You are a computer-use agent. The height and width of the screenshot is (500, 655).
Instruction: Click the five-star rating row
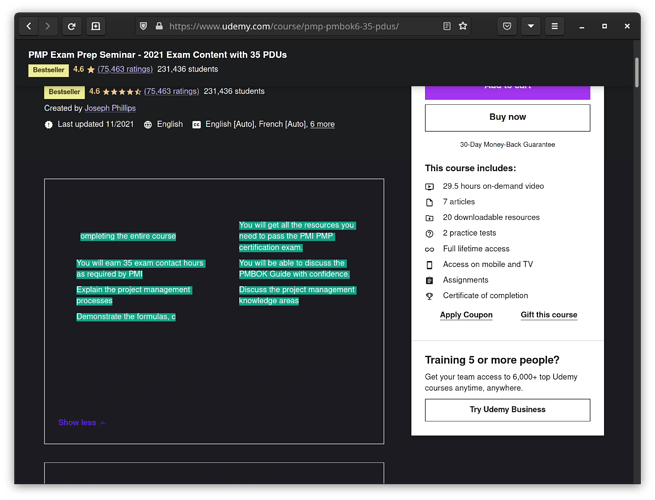pos(122,92)
